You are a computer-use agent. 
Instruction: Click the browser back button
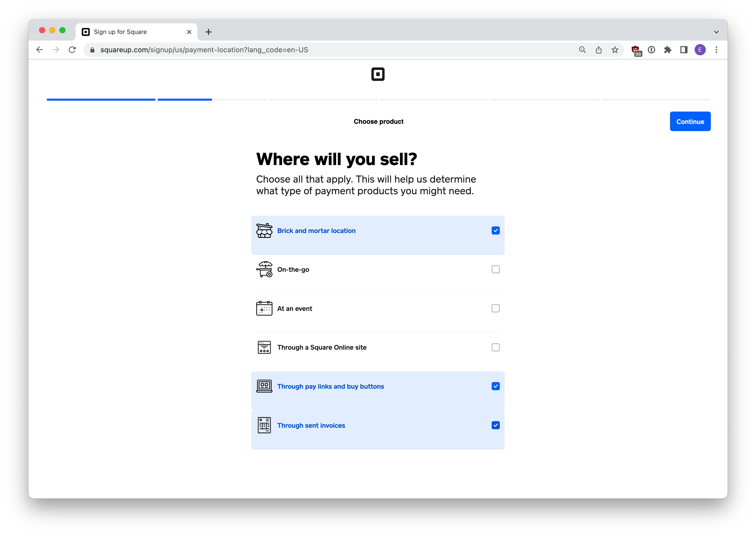(39, 49)
